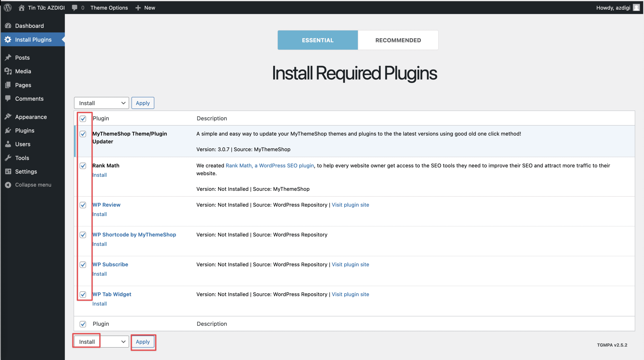
Task: Click the Dashboard gauge icon
Action: pyautogui.click(x=8, y=26)
